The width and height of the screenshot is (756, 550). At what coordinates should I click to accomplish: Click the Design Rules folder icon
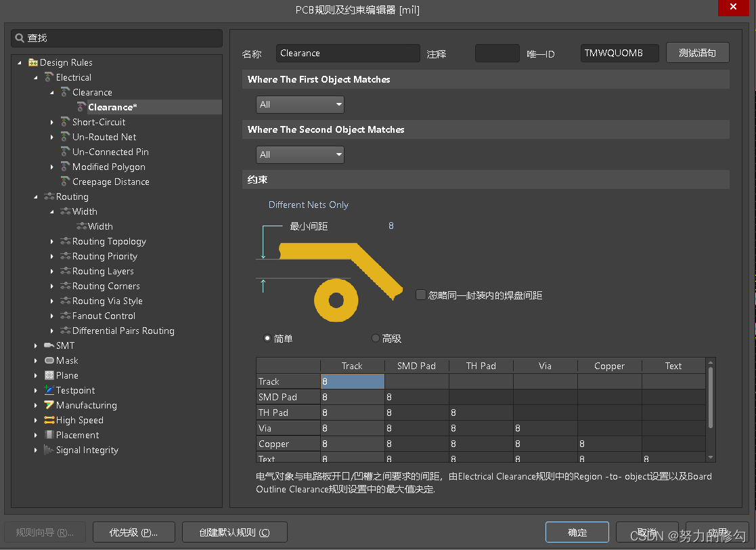coord(32,62)
